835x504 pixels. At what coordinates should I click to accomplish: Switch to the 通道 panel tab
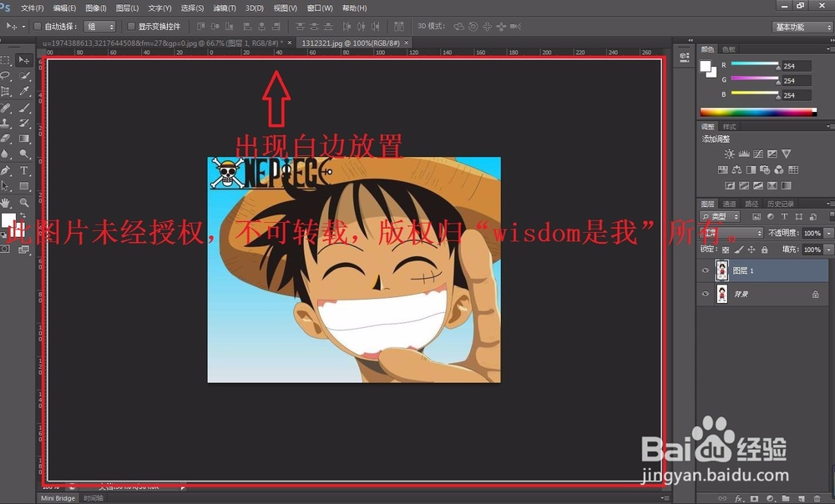731,203
